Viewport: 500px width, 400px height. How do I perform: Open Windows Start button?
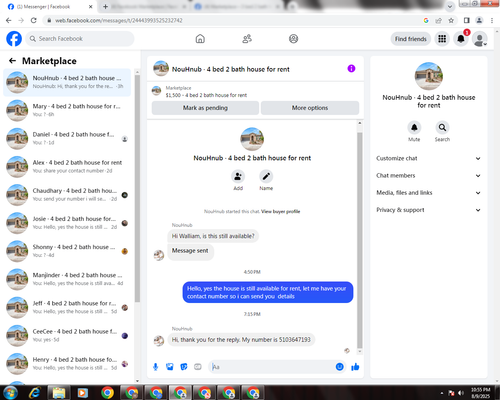(10, 393)
